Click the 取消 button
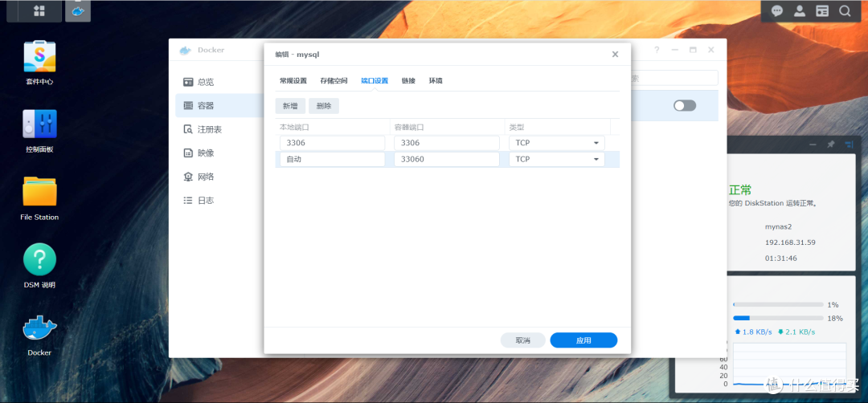The image size is (868, 403). [522, 340]
